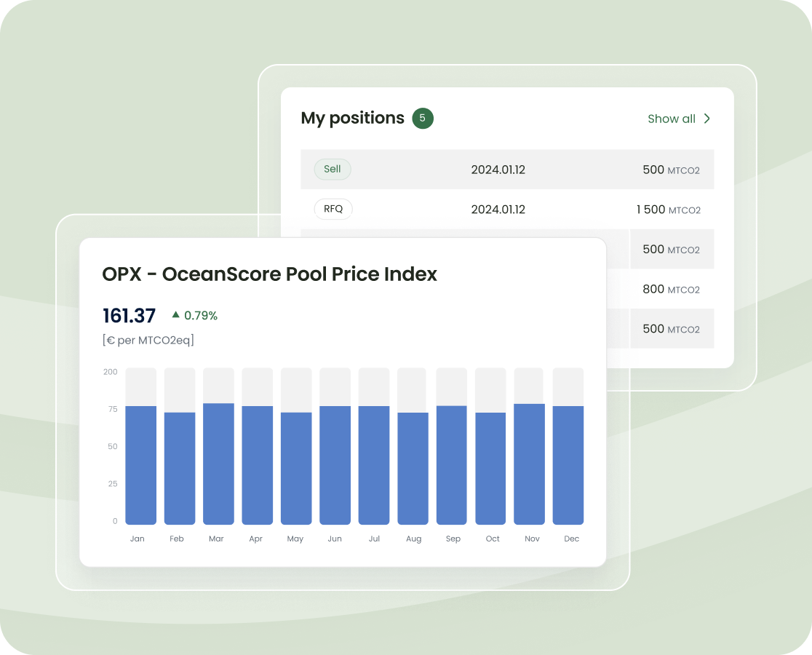Click the January bar in the chart
This screenshot has height=655, width=812.
140,464
